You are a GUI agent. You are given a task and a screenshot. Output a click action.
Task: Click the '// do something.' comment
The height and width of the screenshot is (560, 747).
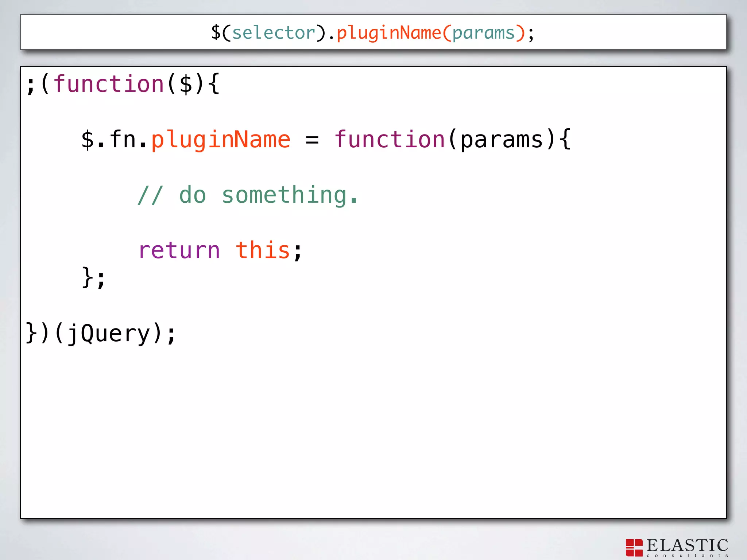(x=248, y=195)
